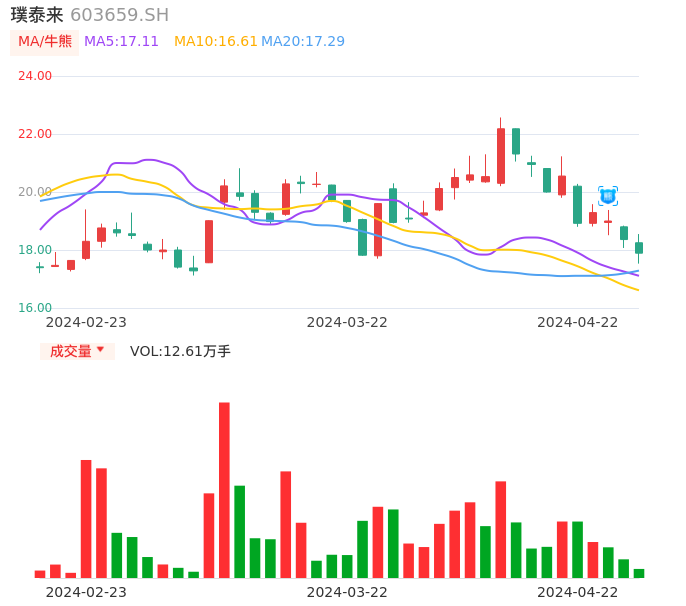Click the MA5:17.11 indicator label
This screenshot has width=686, height=606.
coord(121,42)
